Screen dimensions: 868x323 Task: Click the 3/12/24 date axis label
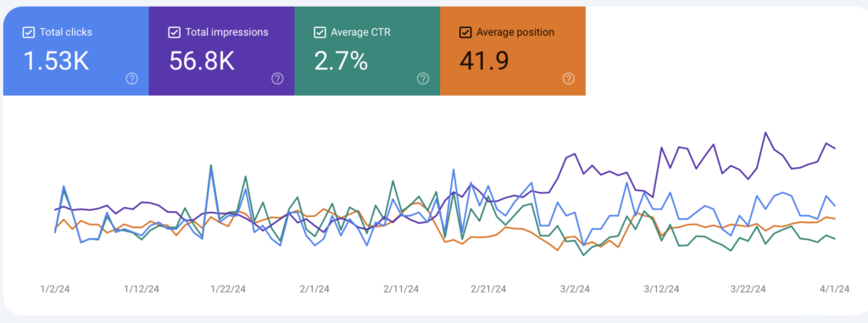[x=661, y=289]
